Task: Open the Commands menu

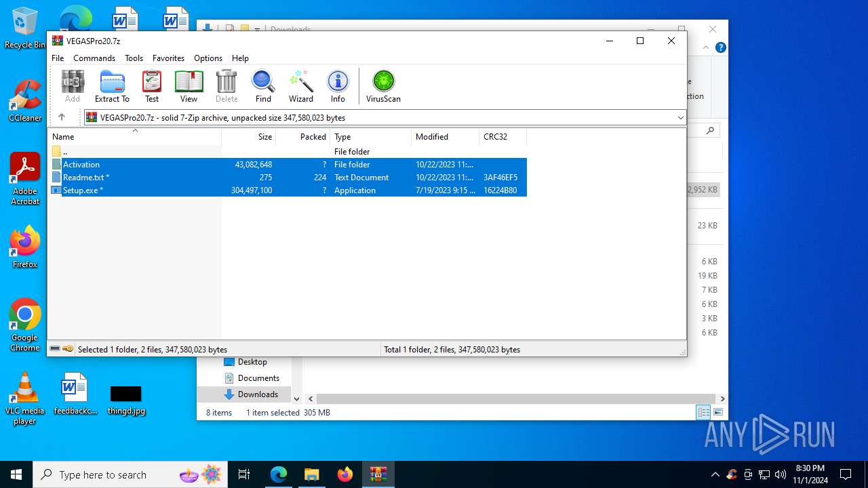Action: 94,58
